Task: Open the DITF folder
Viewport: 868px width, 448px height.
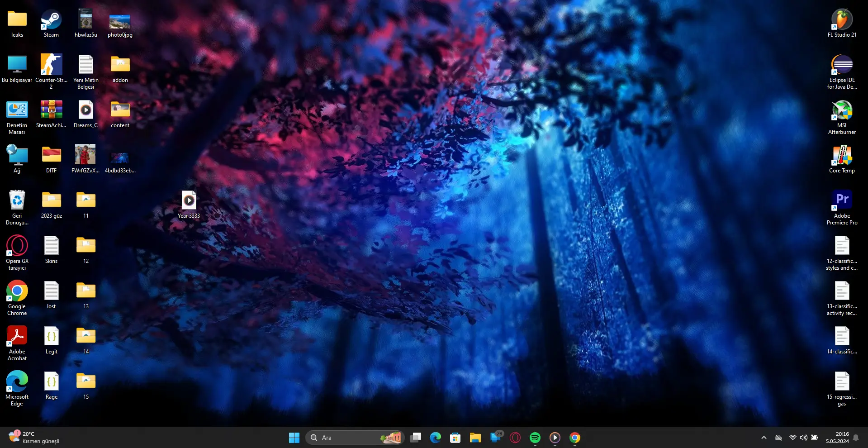Action: pos(51,160)
